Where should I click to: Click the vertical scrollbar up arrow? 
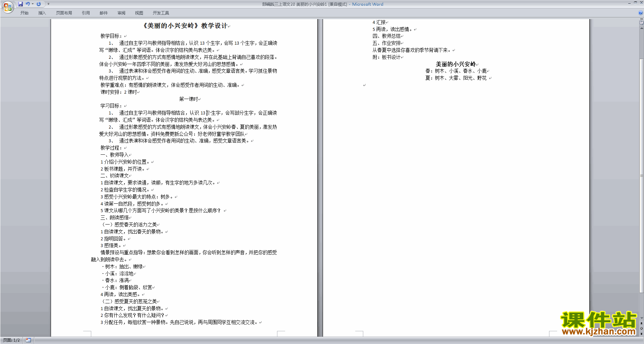click(641, 28)
